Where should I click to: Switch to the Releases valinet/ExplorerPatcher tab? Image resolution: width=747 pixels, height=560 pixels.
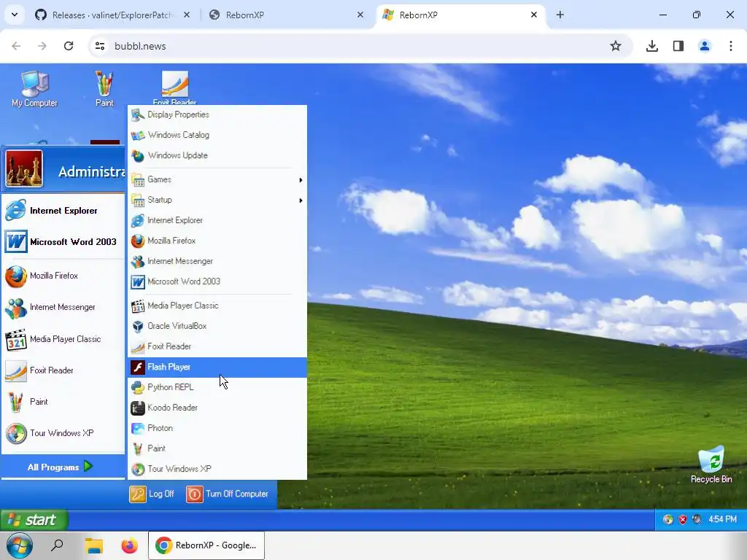click(x=112, y=15)
